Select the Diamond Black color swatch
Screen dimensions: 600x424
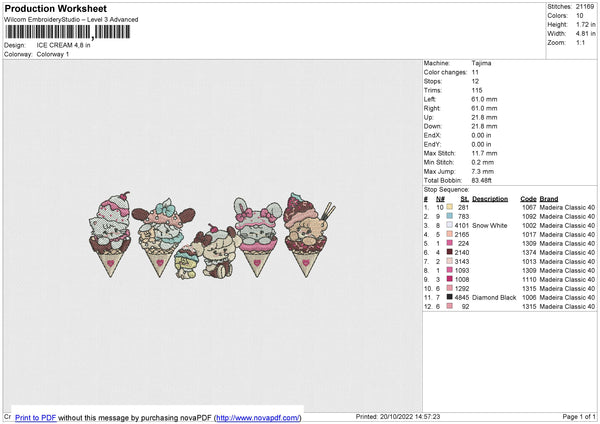point(450,297)
